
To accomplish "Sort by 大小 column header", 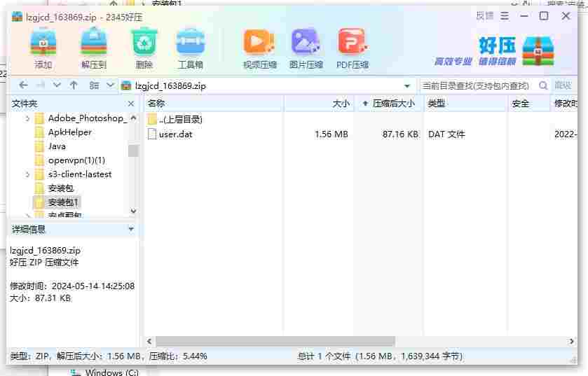I will click(319, 104).
